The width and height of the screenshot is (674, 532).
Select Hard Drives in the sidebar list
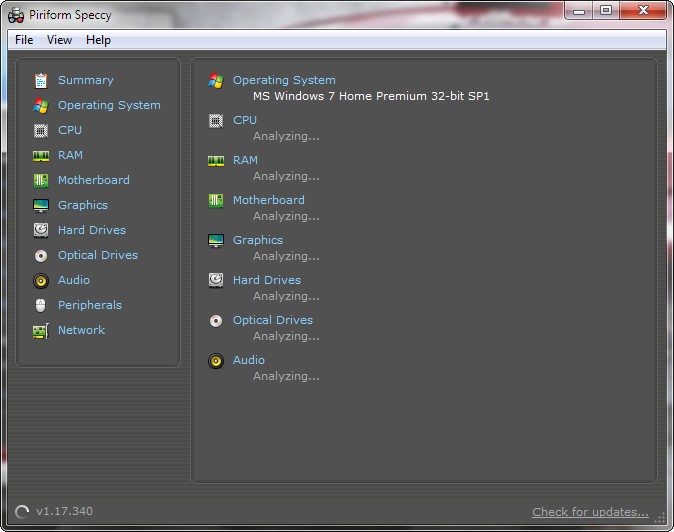(92, 230)
